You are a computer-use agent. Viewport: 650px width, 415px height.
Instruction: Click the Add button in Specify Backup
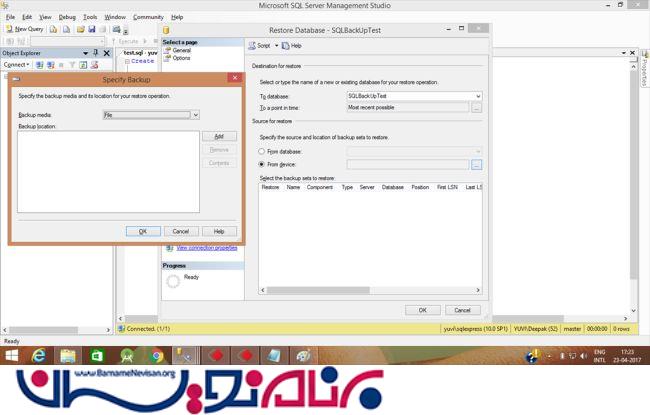219,136
